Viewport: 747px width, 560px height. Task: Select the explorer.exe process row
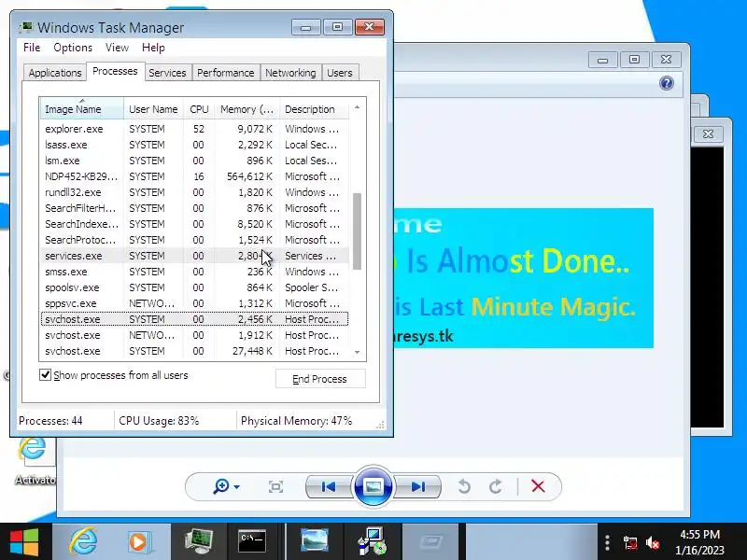pos(194,129)
